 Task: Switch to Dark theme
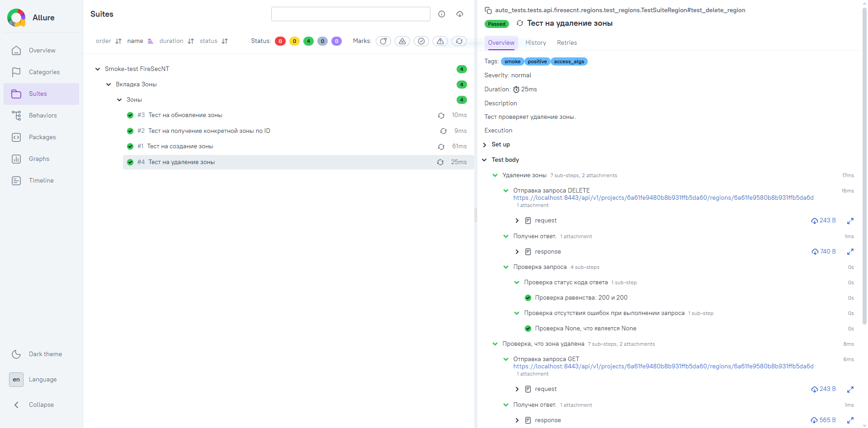(x=42, y=354)
